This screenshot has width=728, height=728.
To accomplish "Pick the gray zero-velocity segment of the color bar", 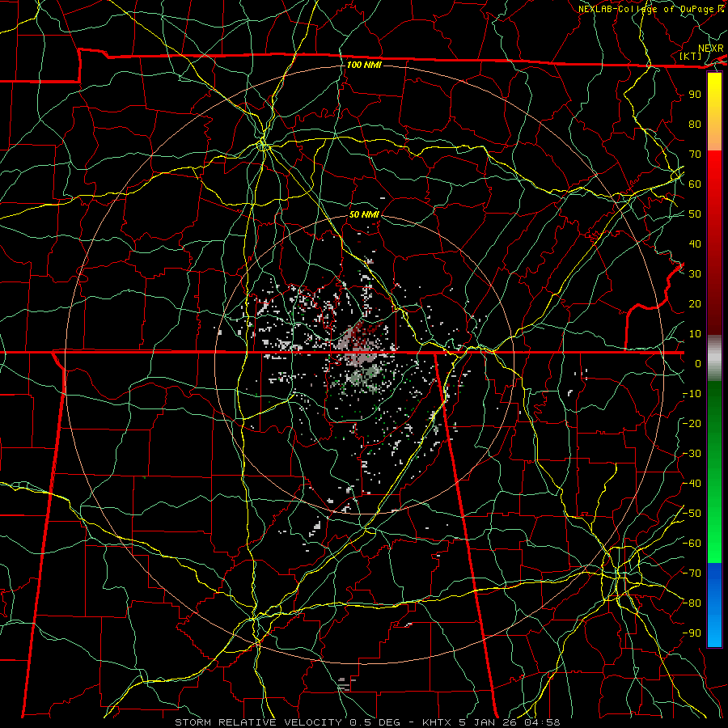I will pyautogui.click(x=714, y=358).
